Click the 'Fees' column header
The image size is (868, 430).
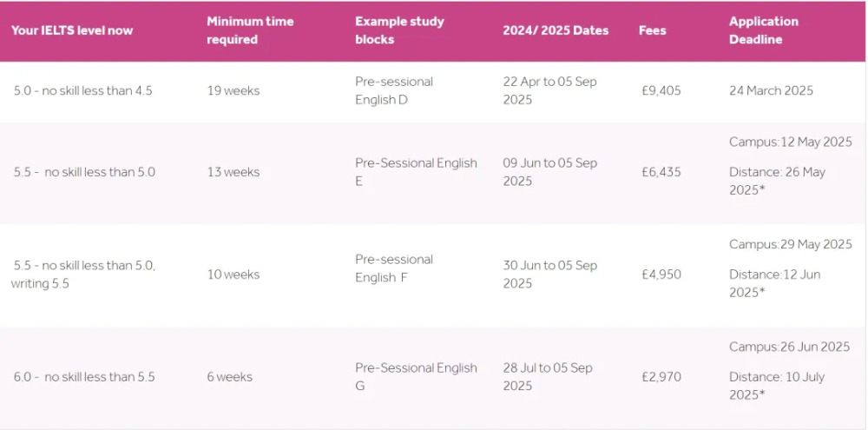(x=653, y=30)
